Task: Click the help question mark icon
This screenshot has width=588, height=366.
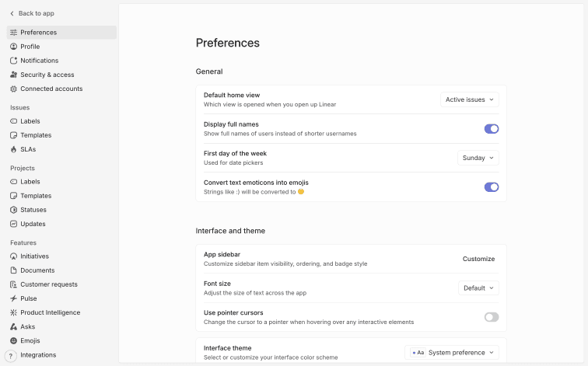Action: pyautogui.click(x=11, y=355)
